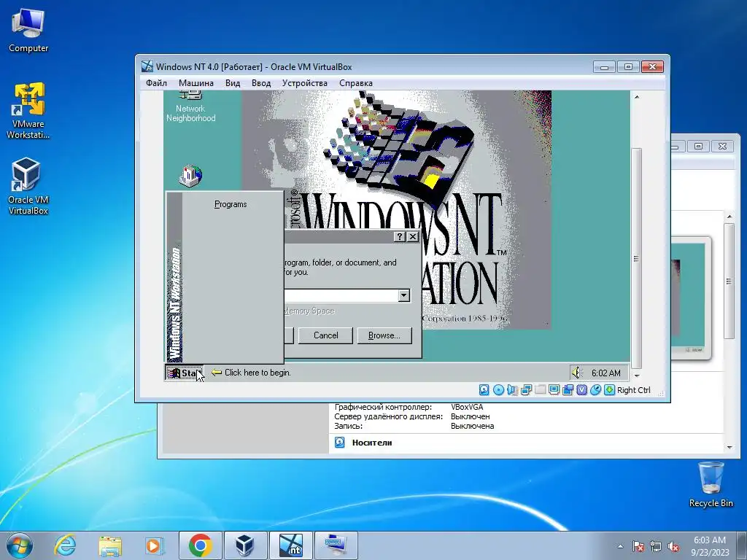747x560 pixels.
Task: Click inside the Run dialog text field
Action: tap(341, 296)
